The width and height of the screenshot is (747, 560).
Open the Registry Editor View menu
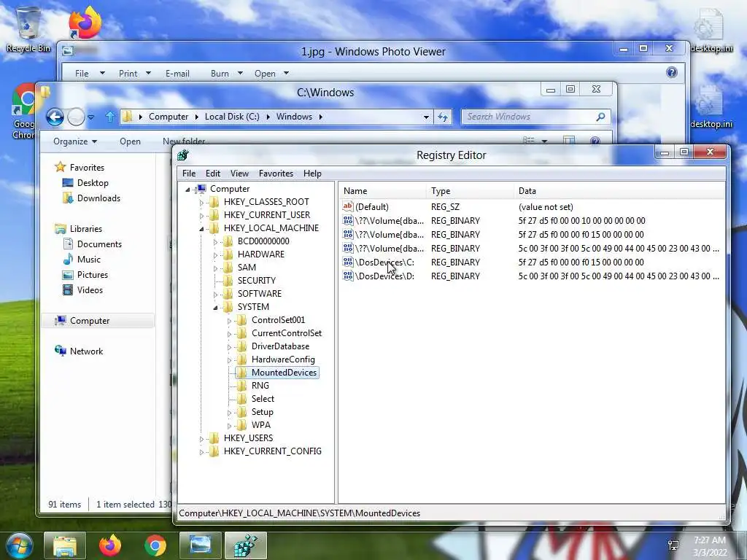click(239, 174)
